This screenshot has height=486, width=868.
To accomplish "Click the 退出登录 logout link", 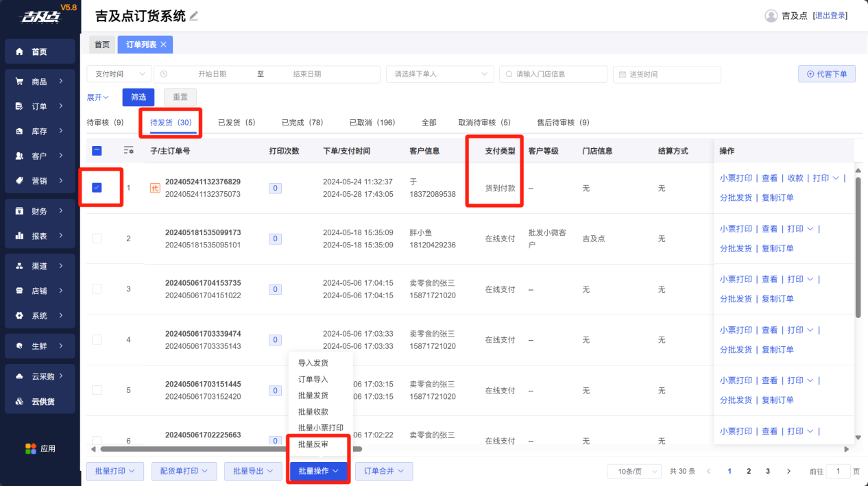I will point(830,16).
